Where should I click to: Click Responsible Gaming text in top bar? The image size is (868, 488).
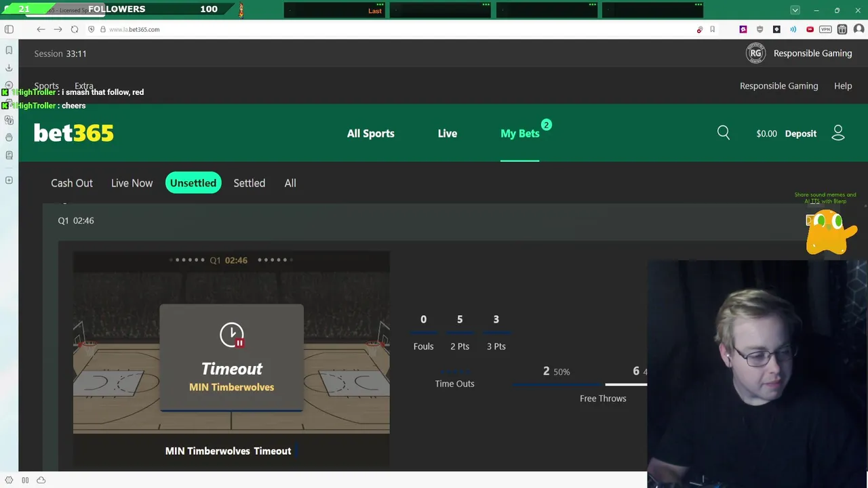[x=812, y=54]
